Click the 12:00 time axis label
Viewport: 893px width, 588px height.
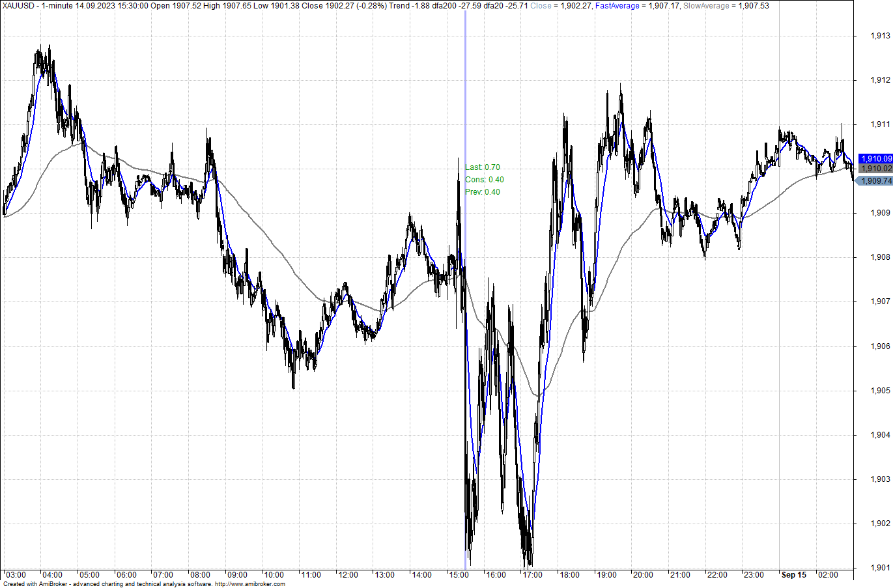pyautogui.click(x=348, y=575)
